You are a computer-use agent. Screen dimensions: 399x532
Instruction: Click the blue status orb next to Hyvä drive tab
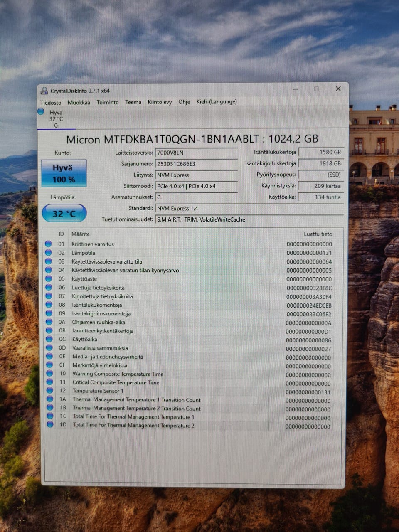tap(41, 111)
